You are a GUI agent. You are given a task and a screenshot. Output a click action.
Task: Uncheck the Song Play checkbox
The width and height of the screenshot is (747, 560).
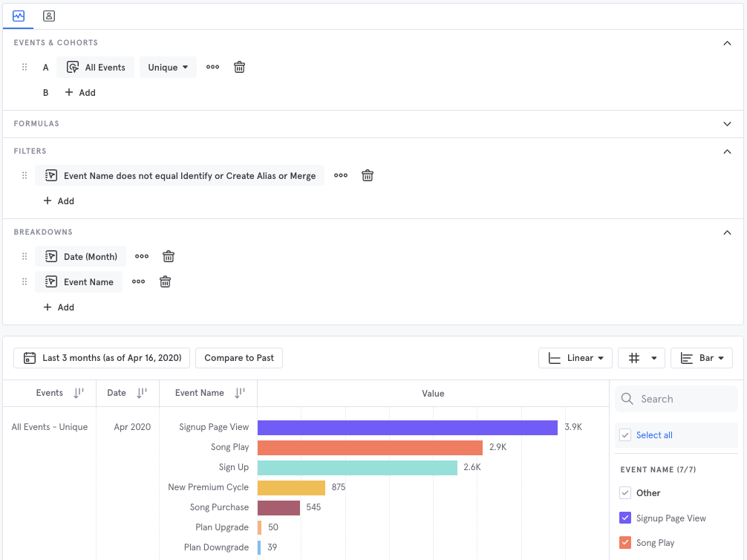[x=625, y=543]
